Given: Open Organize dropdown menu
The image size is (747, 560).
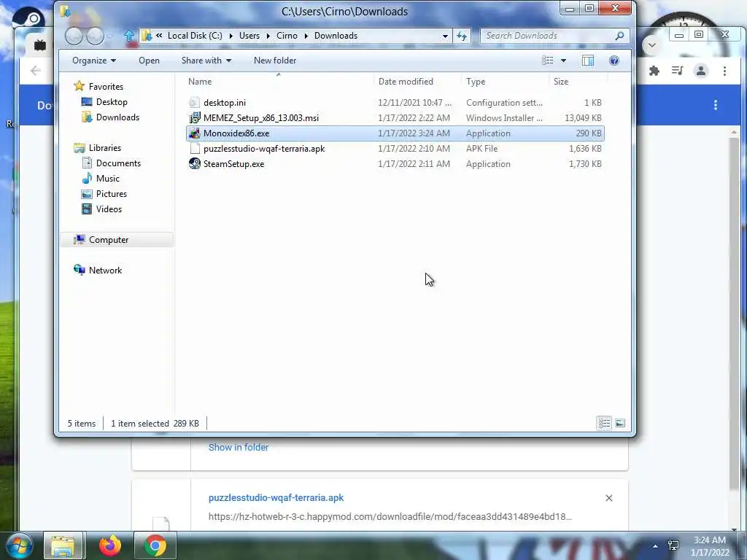Looking at the screenshot, I should (x=94, y=61).
